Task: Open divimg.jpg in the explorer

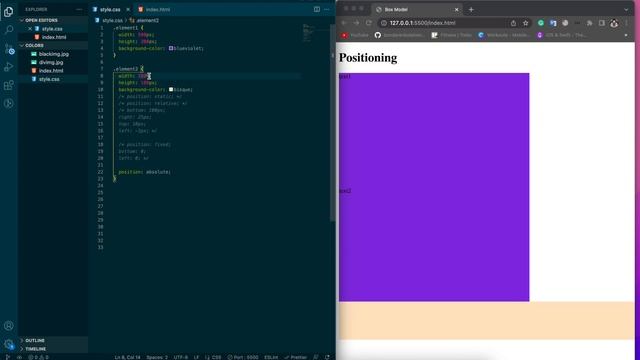Action: (51, 62)
